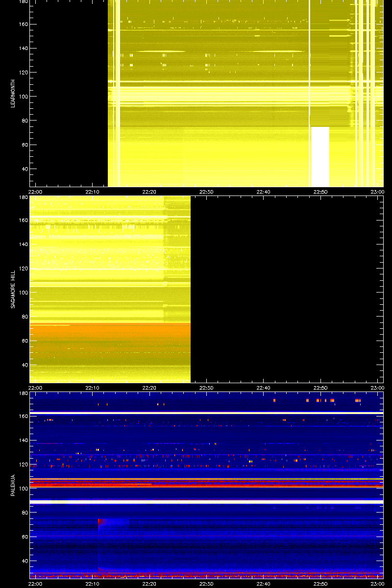Click the 22:20 tick label under Sagamore Hill panel
The height and width of the screenshot is (588, 392).
coord(149,388)
